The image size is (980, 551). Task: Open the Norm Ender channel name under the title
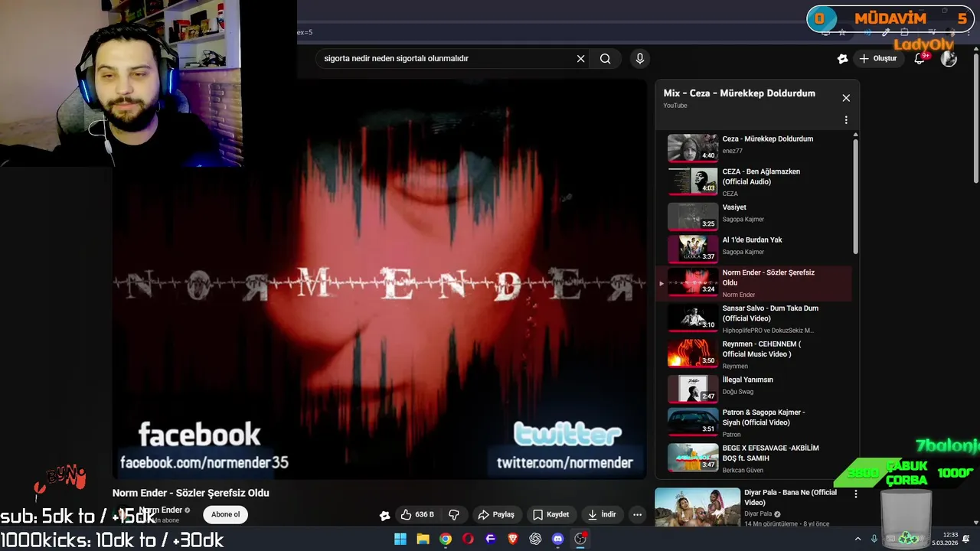point(161,510)
